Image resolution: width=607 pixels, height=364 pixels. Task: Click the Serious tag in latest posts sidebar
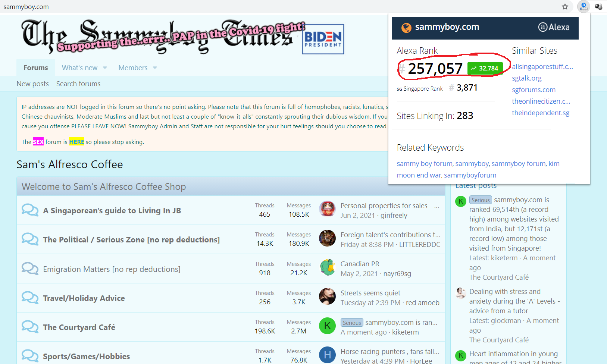481,200
